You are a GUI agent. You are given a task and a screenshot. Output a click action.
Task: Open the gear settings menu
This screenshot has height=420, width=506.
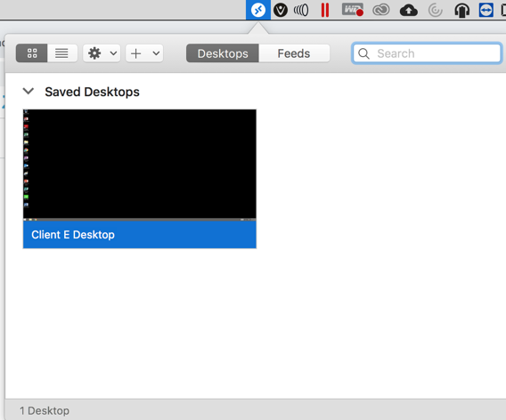pos(94,53)
